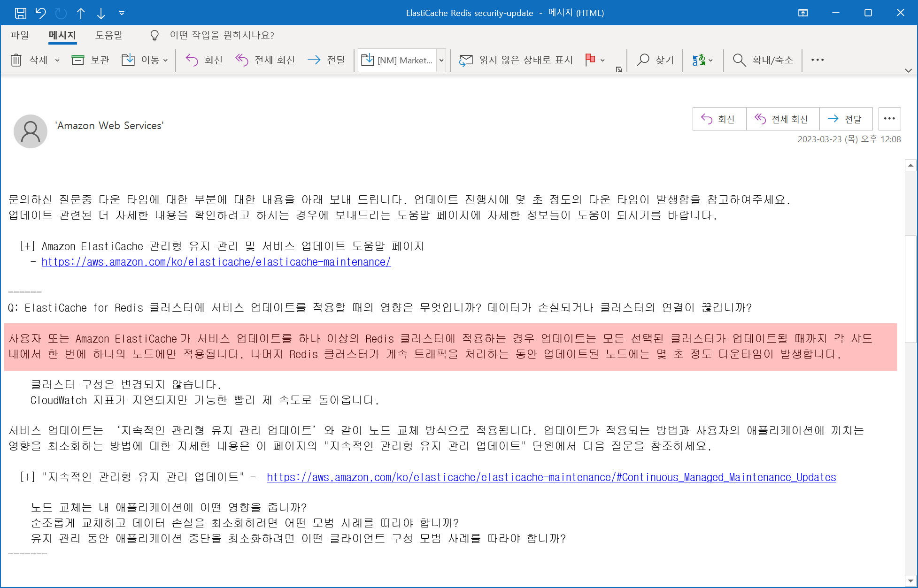Screen dimensions: 918x588
Task: Toggle the red follow-up flag
Action: click(x=590, y=60)
